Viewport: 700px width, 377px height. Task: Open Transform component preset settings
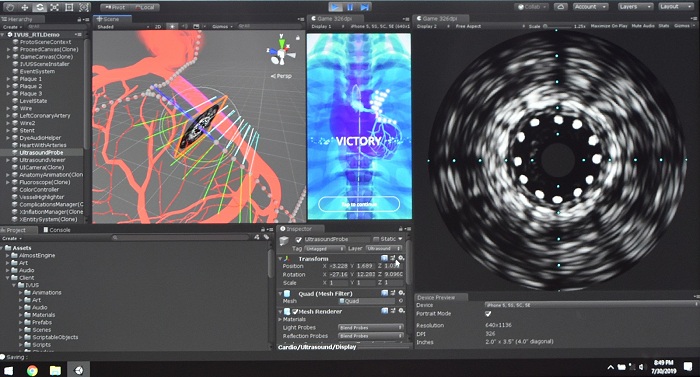tap(393, 258)
